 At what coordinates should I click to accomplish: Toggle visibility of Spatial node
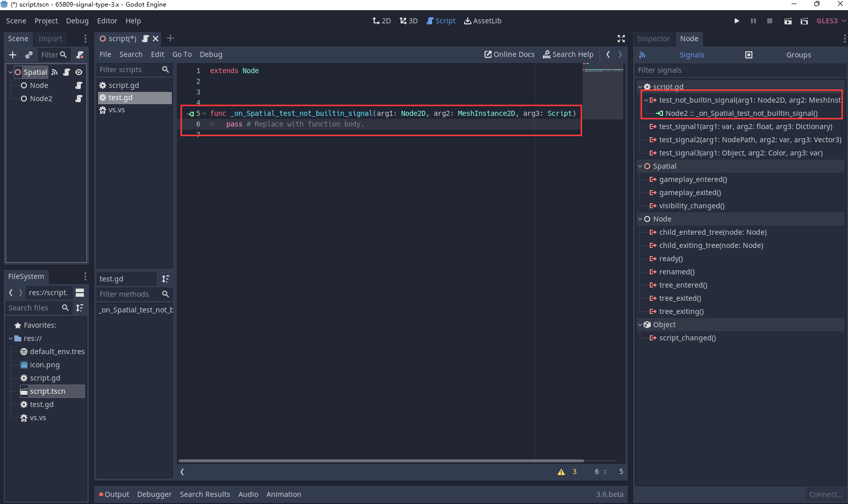pos(79,72)
